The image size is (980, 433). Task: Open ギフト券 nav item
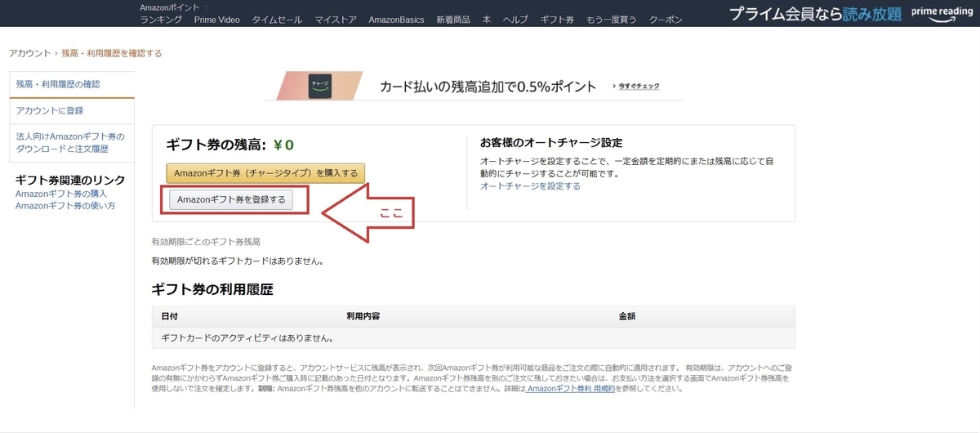click(x=557, y=20)
